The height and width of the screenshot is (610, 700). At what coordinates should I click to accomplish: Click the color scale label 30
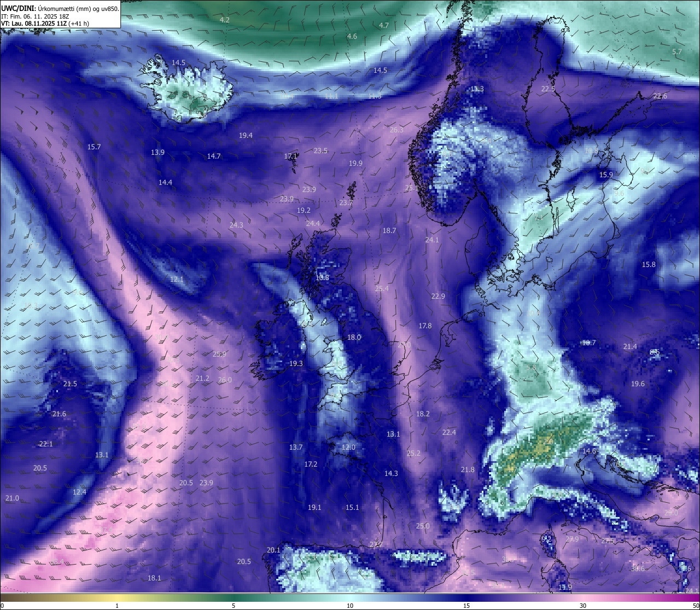[x=583, y=606]
